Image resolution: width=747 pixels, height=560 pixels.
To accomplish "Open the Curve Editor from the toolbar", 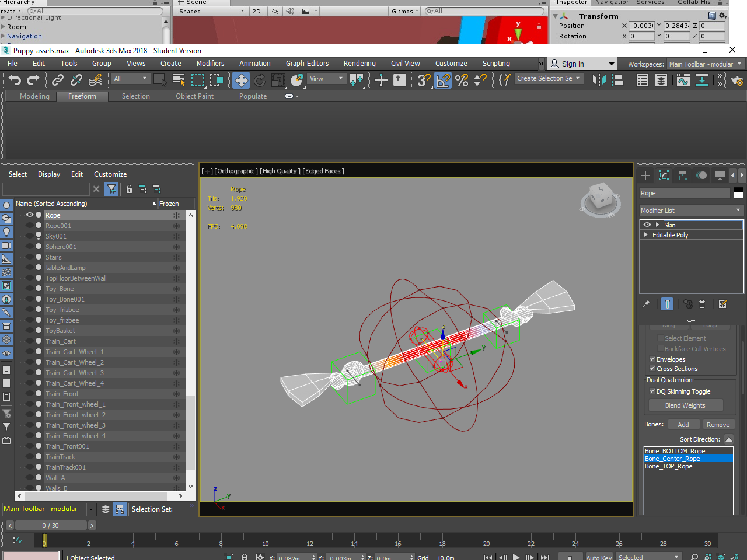I will [683, 80].
